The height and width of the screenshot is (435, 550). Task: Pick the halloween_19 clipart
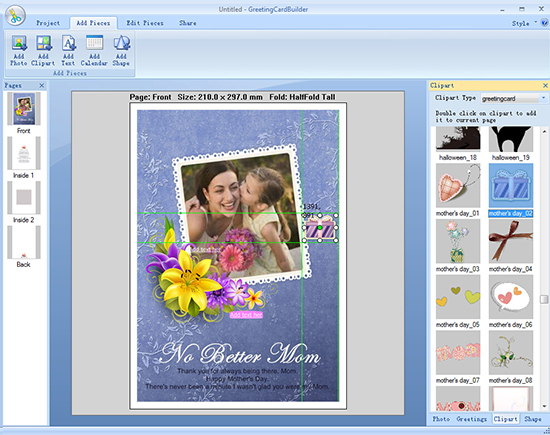511,139
